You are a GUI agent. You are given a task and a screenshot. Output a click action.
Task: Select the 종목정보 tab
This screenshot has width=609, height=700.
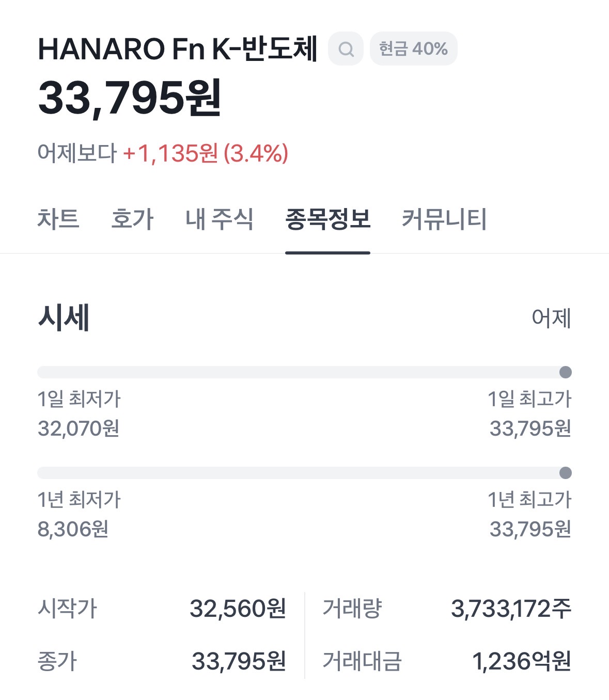(x=327, y=219)
